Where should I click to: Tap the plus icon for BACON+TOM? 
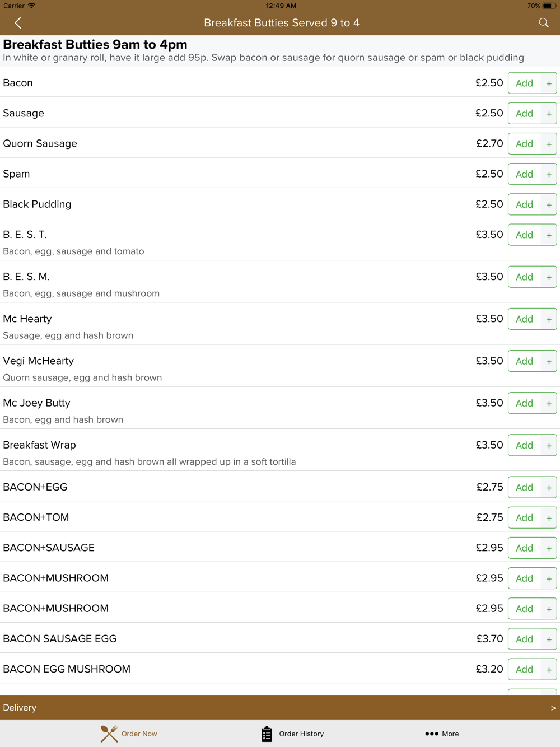[x=549, y=518]
